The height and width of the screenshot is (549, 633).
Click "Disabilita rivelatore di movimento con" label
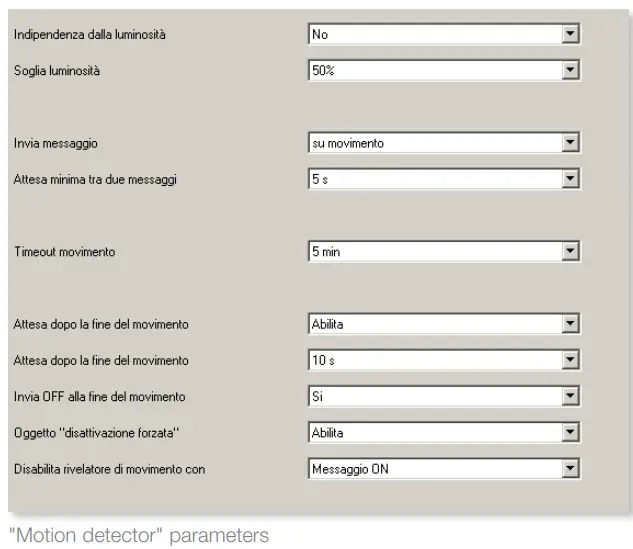click(x=109, y=468)
